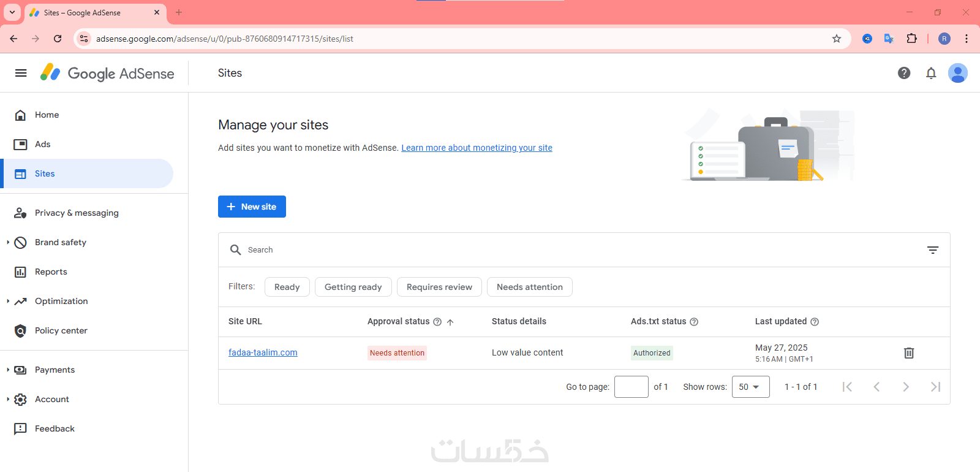Open the Help question mark icon
The image size is (980, 472).
pyautogui.click(x=904, y=73)
